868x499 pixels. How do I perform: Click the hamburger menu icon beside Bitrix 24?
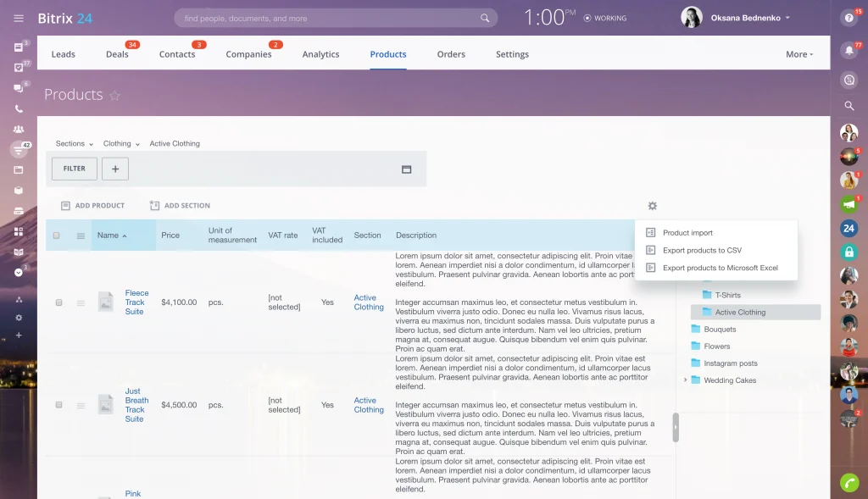tap(19, 18)
